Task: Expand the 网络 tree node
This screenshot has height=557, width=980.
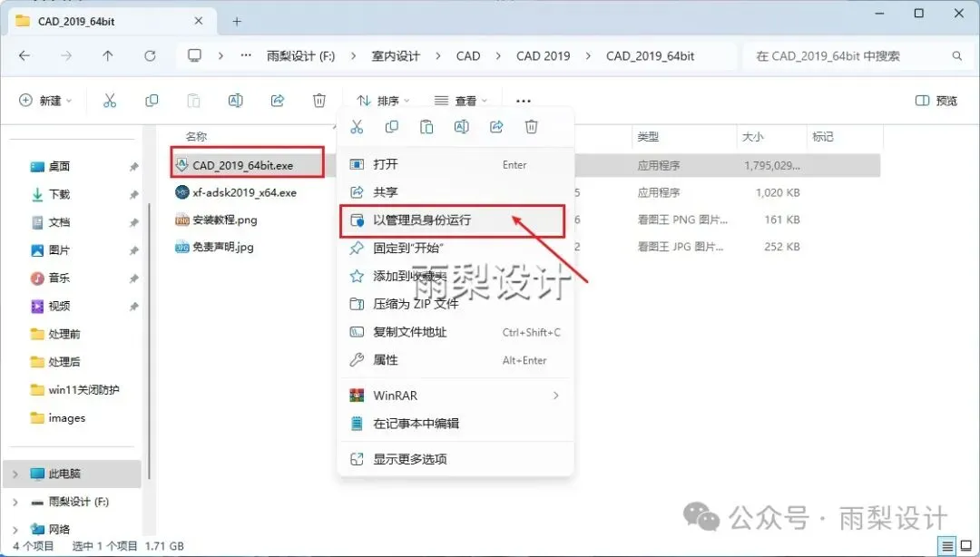Action: (15, 530)
